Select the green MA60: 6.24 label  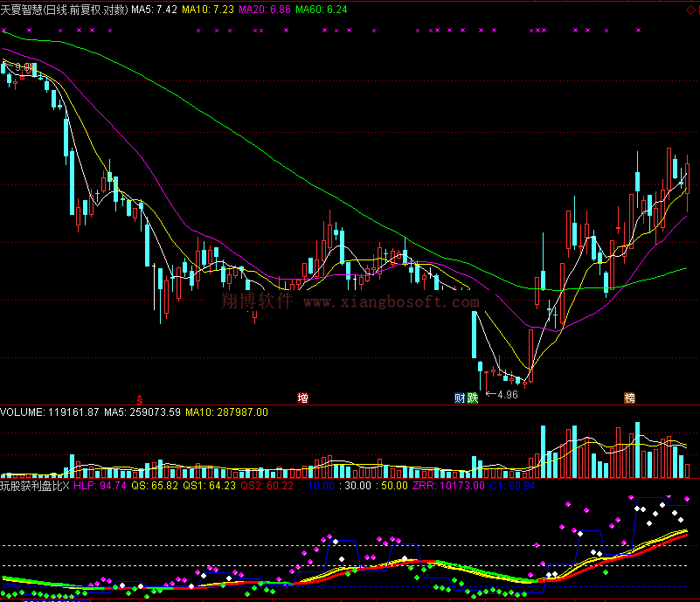[x=322, y=10]
